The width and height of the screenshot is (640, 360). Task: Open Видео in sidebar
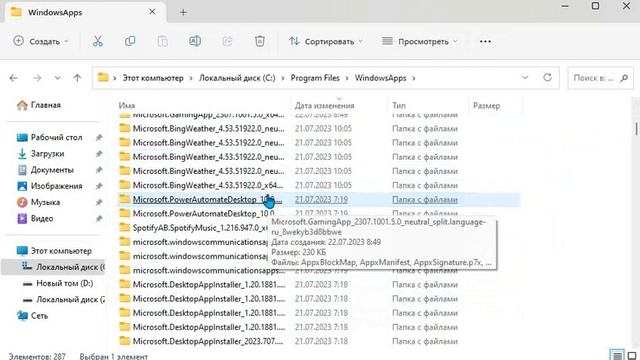click(35, 218)
